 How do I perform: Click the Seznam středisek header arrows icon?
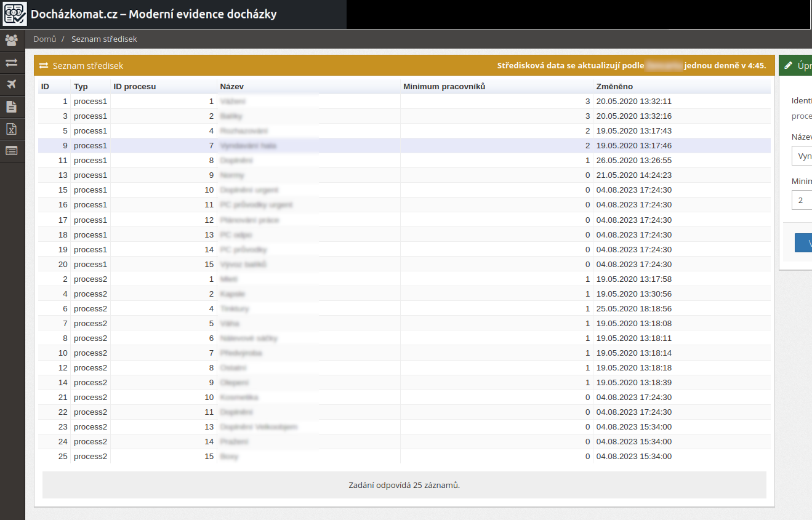click(x=44, y=65)
